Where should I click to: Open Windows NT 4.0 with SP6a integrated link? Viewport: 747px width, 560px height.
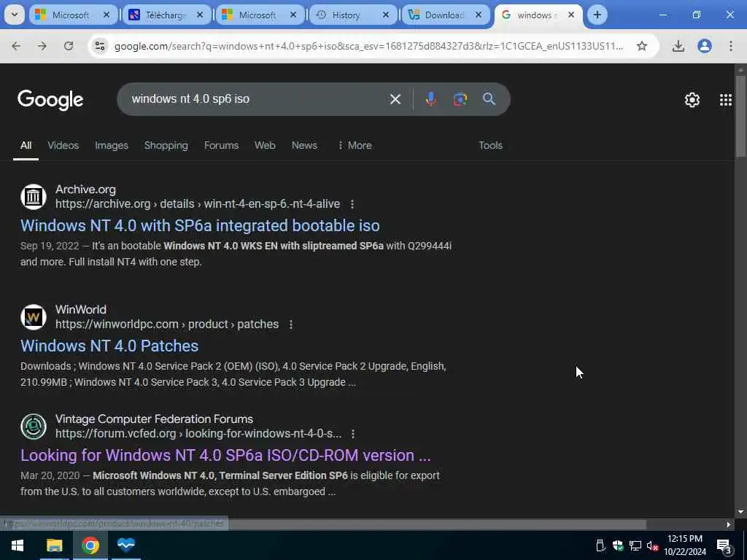tap(200, 225)
